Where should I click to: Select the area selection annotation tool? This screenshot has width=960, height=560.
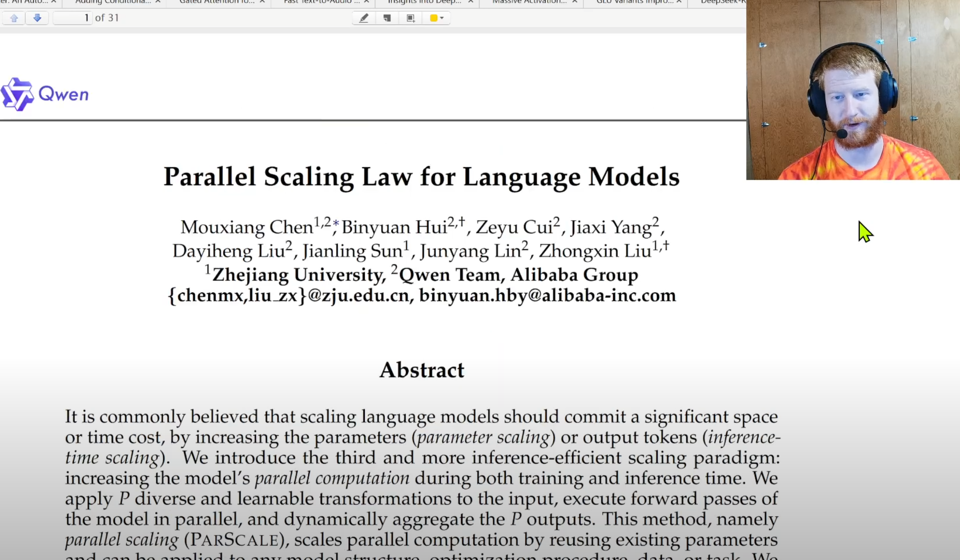click(411, 18)
